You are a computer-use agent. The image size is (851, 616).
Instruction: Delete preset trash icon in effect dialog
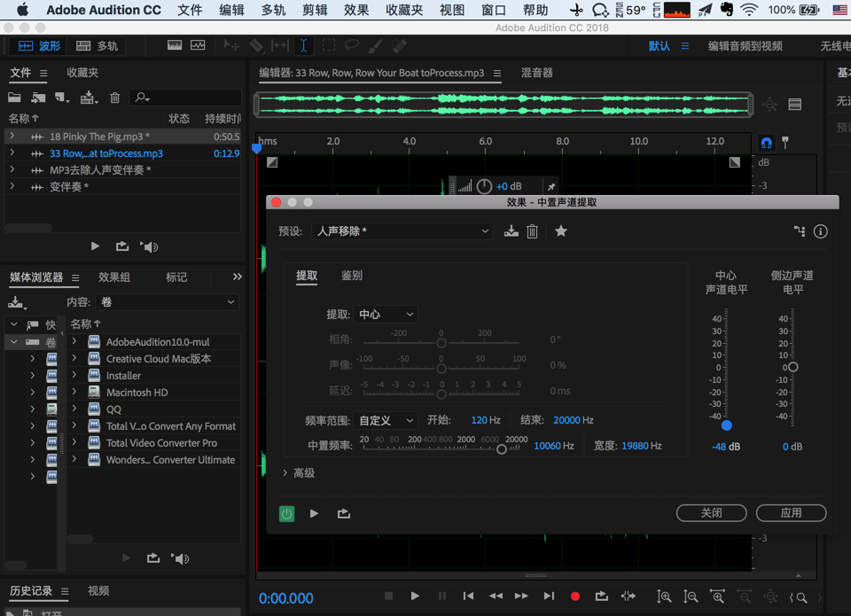(532, 231)
